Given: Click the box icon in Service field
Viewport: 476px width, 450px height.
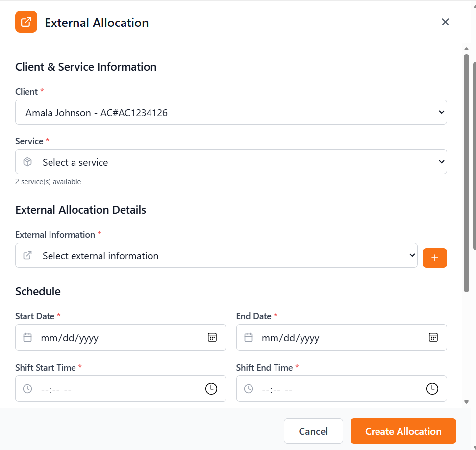Looking at the screenshot, I should point(28,162).
